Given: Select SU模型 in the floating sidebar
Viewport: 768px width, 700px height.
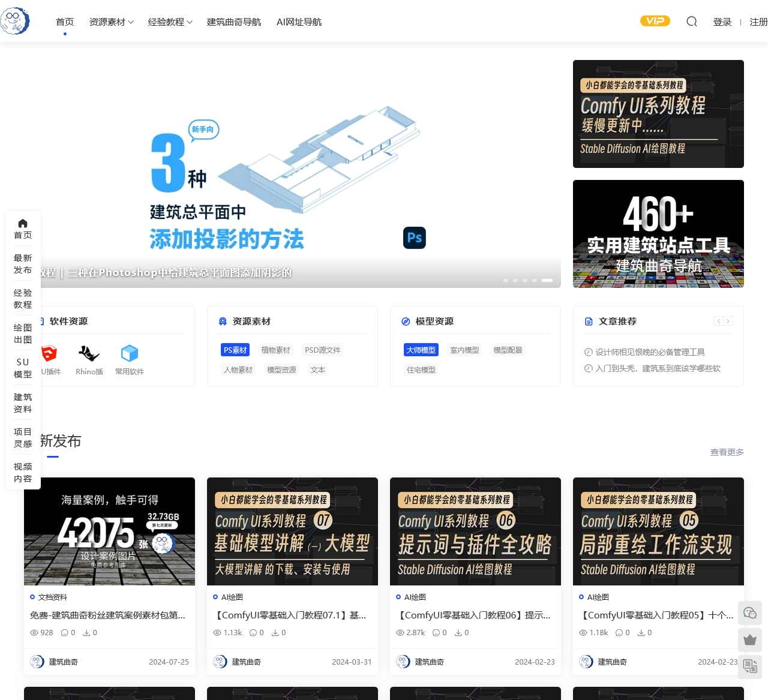Looking at the screenshot, I should (23, 368).
